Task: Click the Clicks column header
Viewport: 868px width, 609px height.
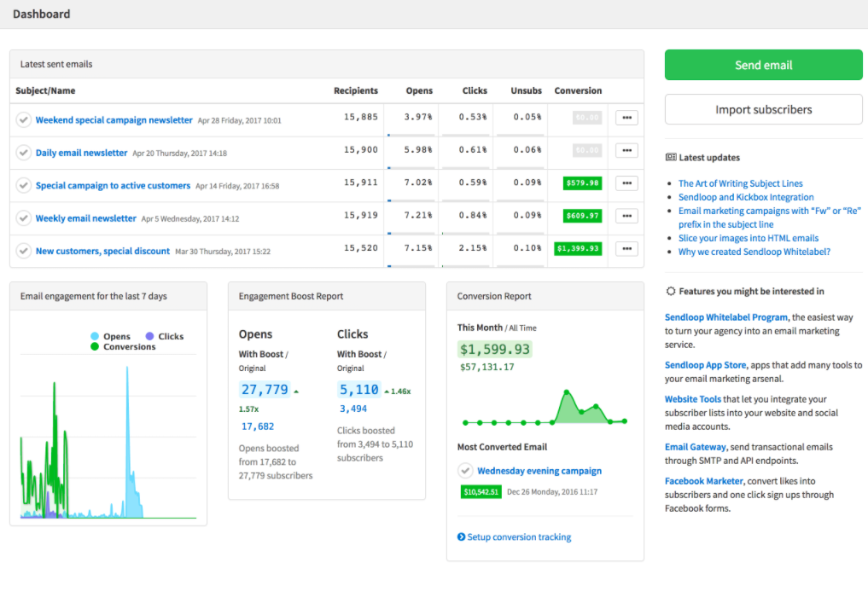Action: (475, 90)
